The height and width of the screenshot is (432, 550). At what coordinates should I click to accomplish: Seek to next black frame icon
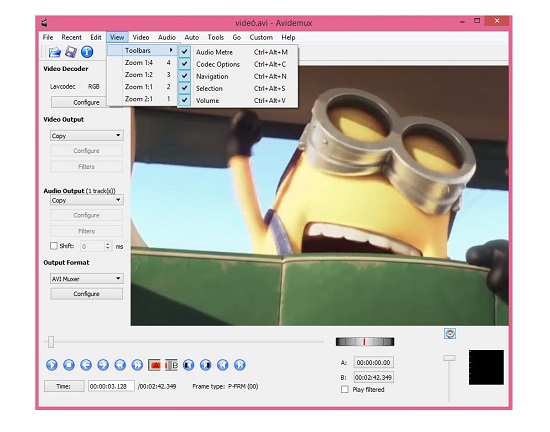click(x=206, y=365)
